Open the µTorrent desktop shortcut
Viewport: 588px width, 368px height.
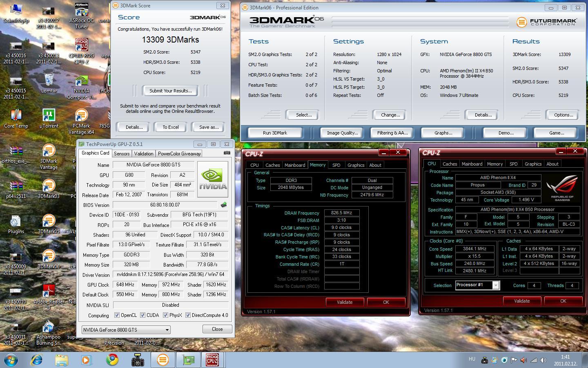[x=49, y=119]
